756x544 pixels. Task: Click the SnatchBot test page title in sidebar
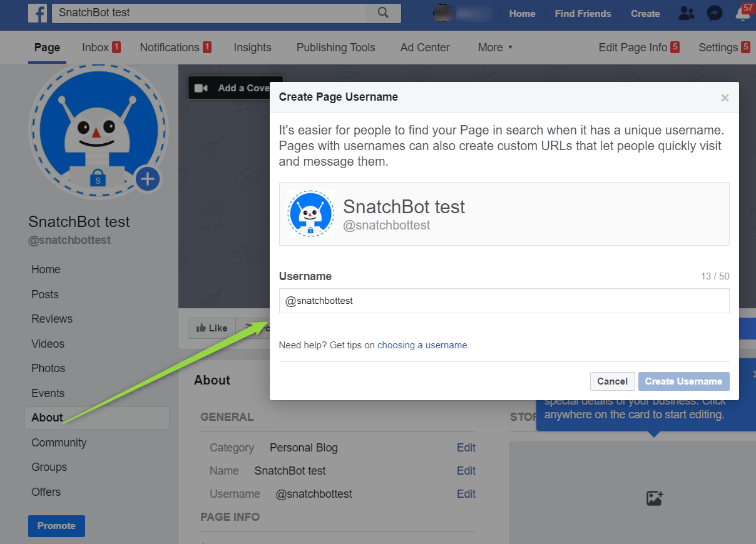(79, 222)
